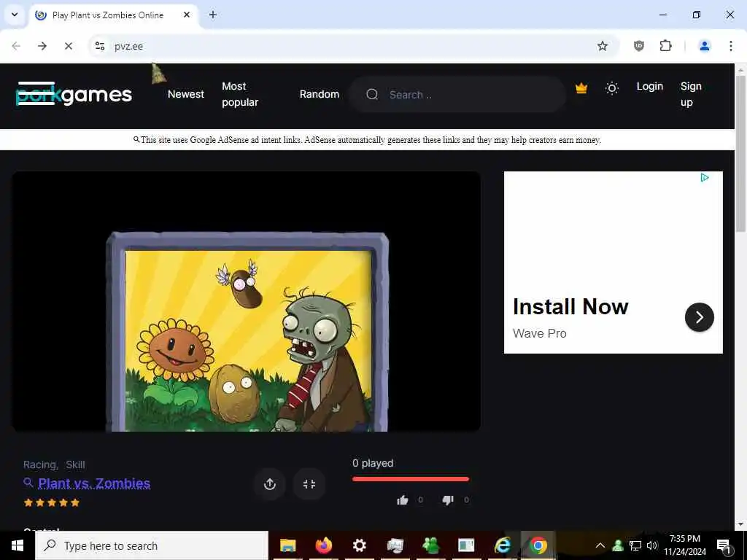Open the Chrome three-dot menu

click(730, 46)
